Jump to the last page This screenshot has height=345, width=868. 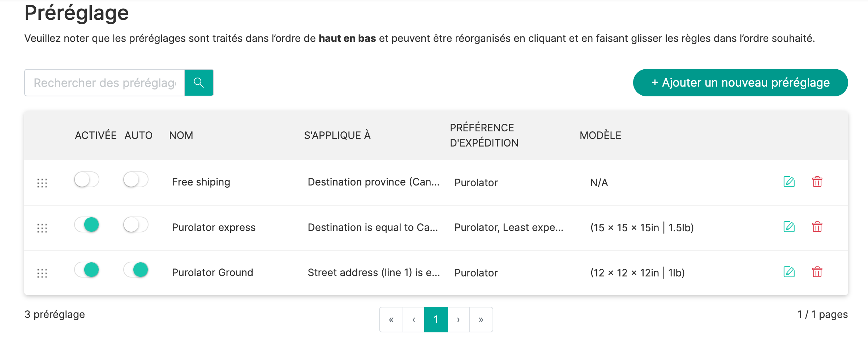(x=481, y=320)
